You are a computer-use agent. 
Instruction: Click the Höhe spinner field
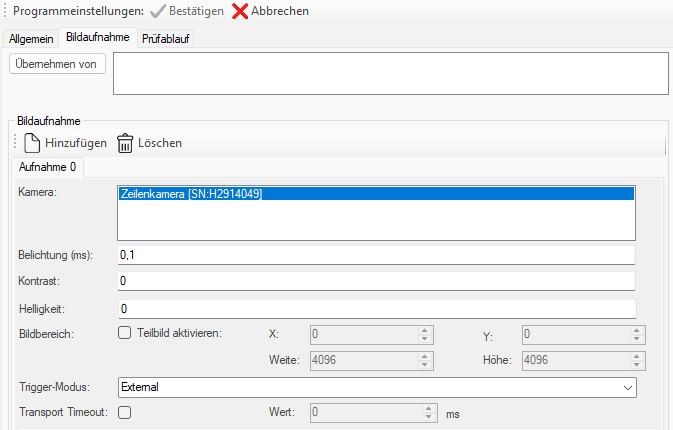(574, 360)
